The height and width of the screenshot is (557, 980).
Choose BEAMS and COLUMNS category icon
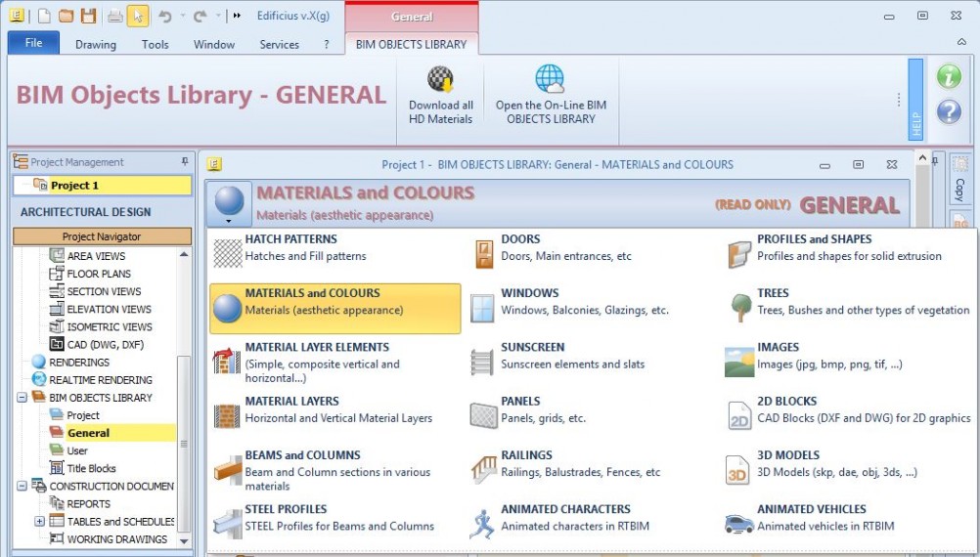(227, 470)
